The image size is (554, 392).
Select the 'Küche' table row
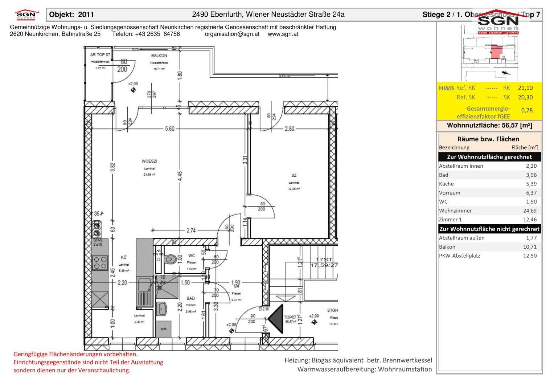tap(490, 184)
